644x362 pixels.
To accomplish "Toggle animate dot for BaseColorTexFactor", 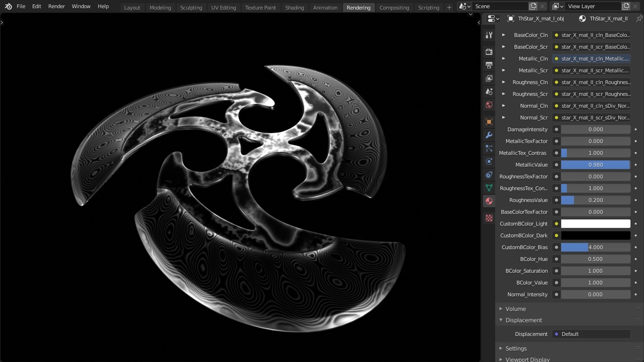I will point(636,212).
